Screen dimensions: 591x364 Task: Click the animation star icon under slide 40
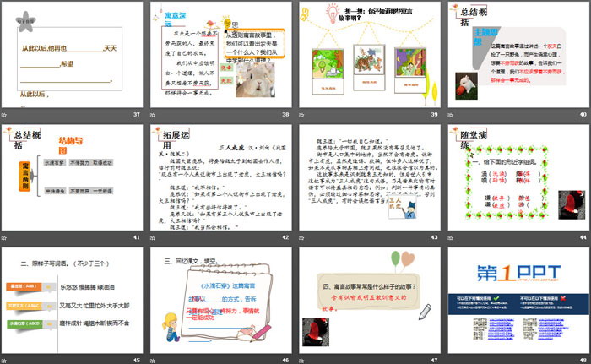[450, 115]
